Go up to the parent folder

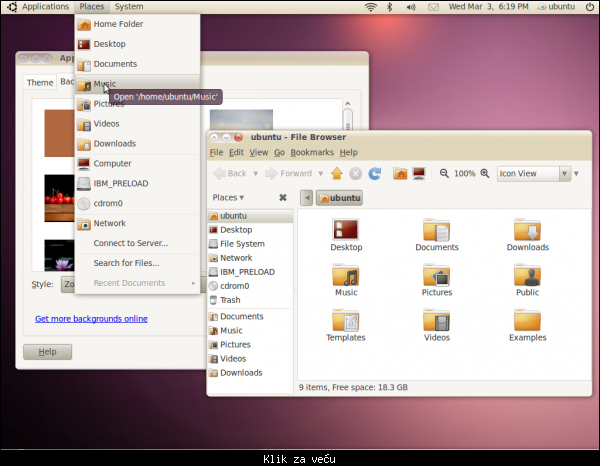[337, 173]
